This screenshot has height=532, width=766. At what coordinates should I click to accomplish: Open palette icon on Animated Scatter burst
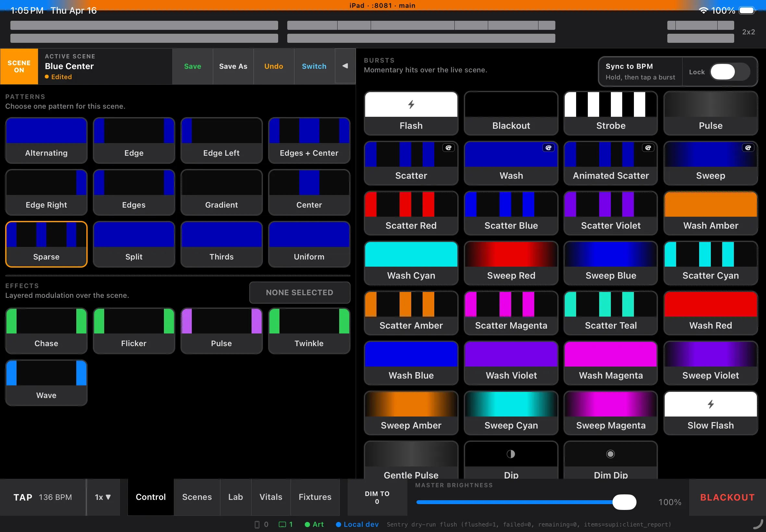[648, 148]
